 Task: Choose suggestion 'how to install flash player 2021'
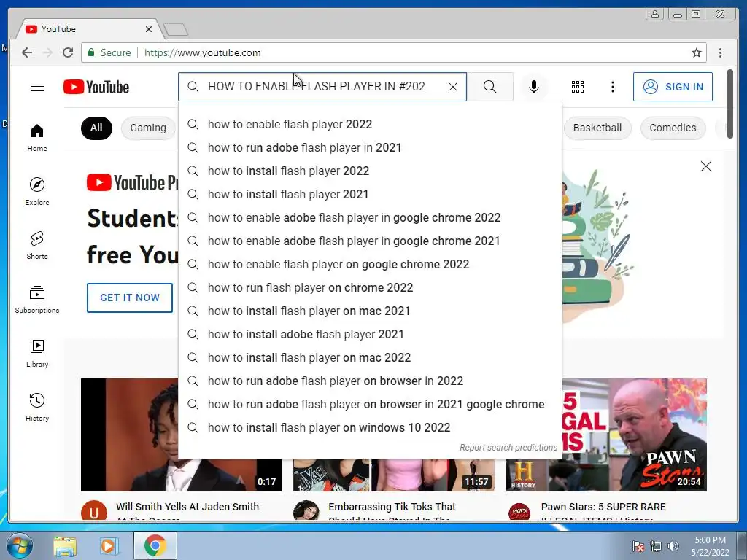370,194
